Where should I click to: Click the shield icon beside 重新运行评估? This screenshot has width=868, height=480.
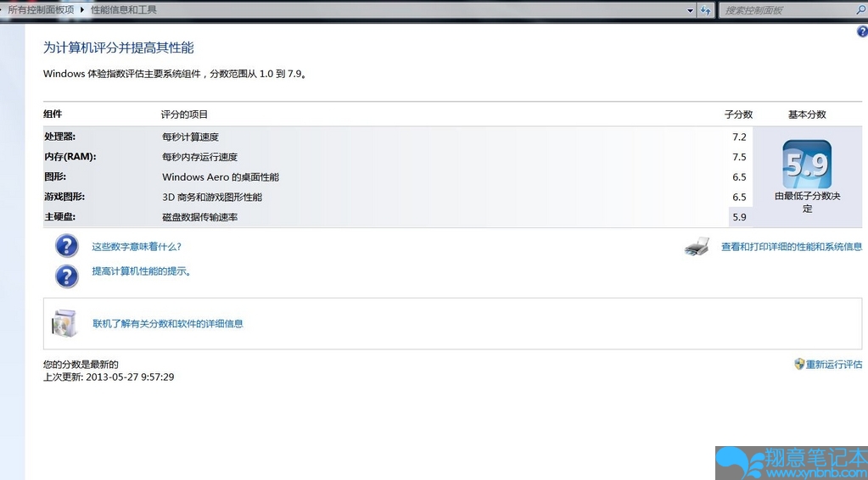pos(799,364)
